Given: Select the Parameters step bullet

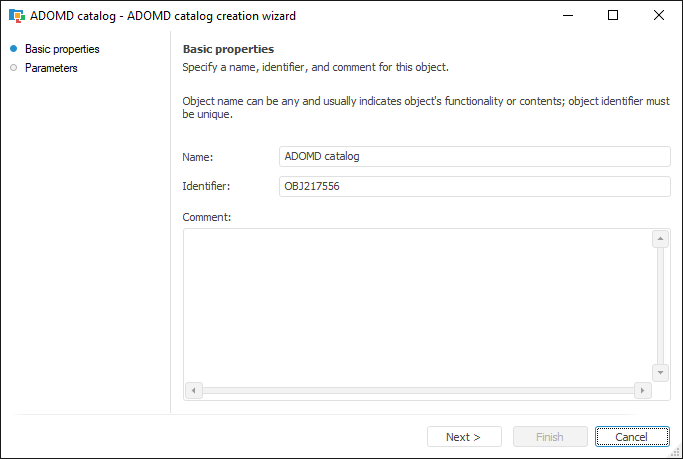Looking at the screenshot, I should 13,68.
